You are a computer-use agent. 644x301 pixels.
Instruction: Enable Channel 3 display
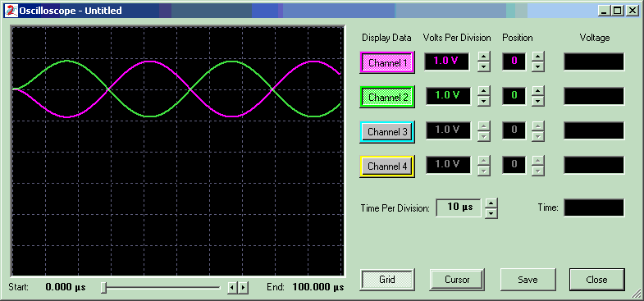point(387,132)
